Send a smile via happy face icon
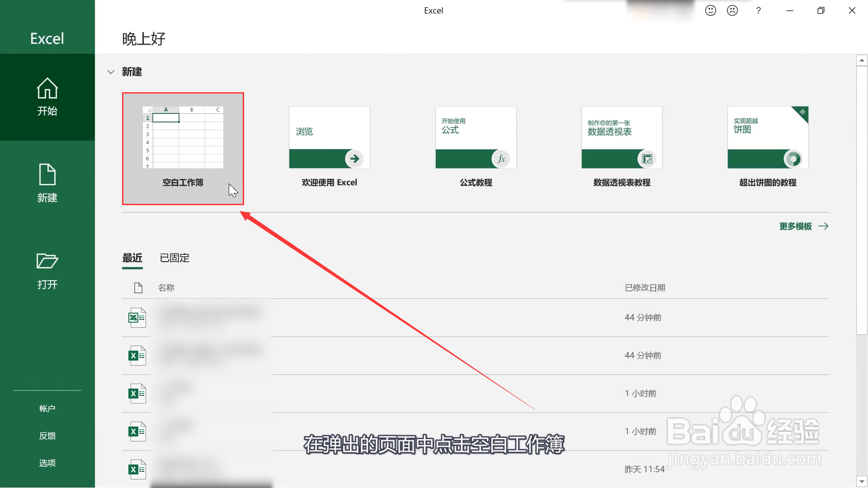The image size is (868, 488). click(710, 10)
